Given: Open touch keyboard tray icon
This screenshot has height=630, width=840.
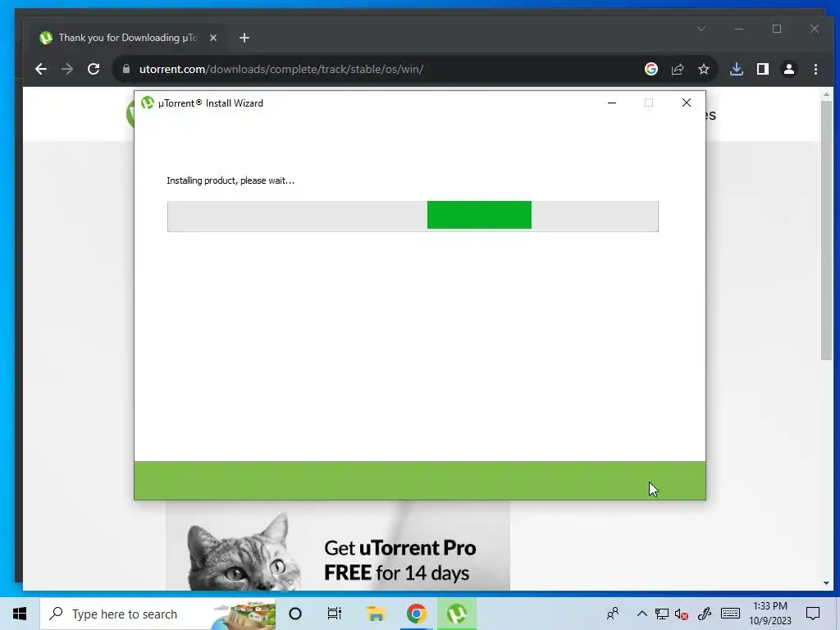Looking at the screenshot, I should pos(730,614).
